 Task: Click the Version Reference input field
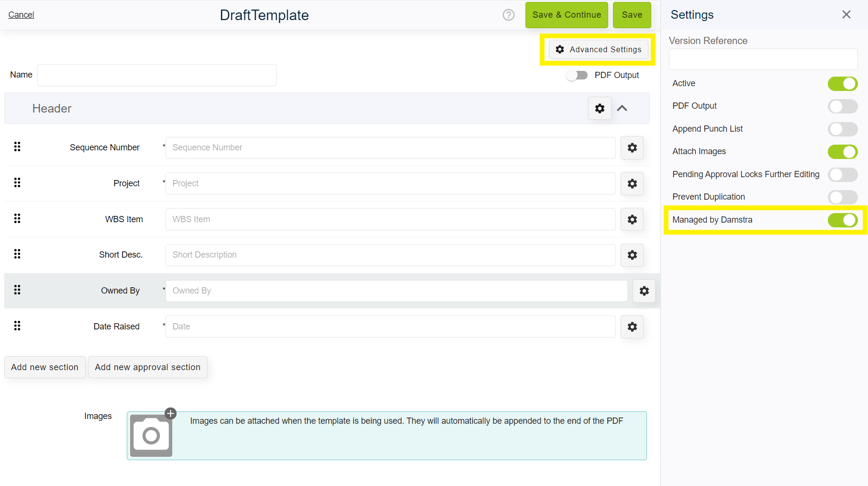[763, 59]
